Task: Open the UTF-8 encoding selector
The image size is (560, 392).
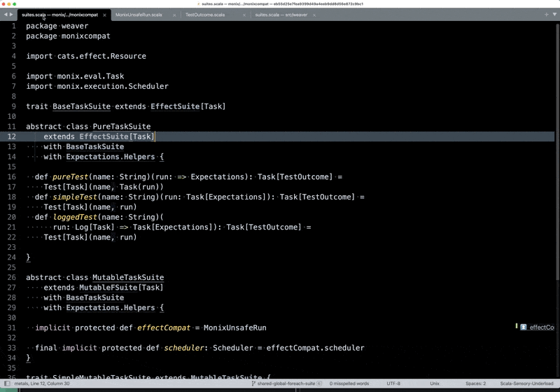Action: pos(393,384)
